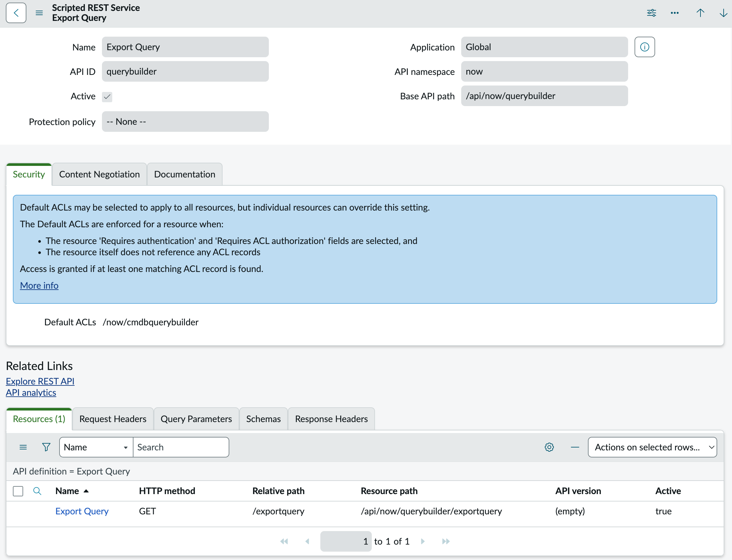Image resolution: width=732 pixels, height=560 pixels.
Task: Click the (empty) API version cell
Action: pyautogui.click(x=570, y=511)
